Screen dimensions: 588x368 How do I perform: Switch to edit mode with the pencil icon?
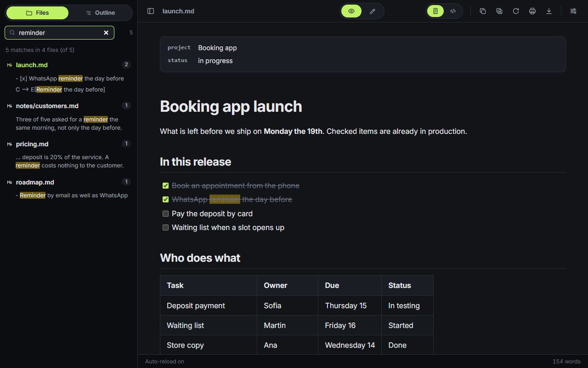click(373, 11)
